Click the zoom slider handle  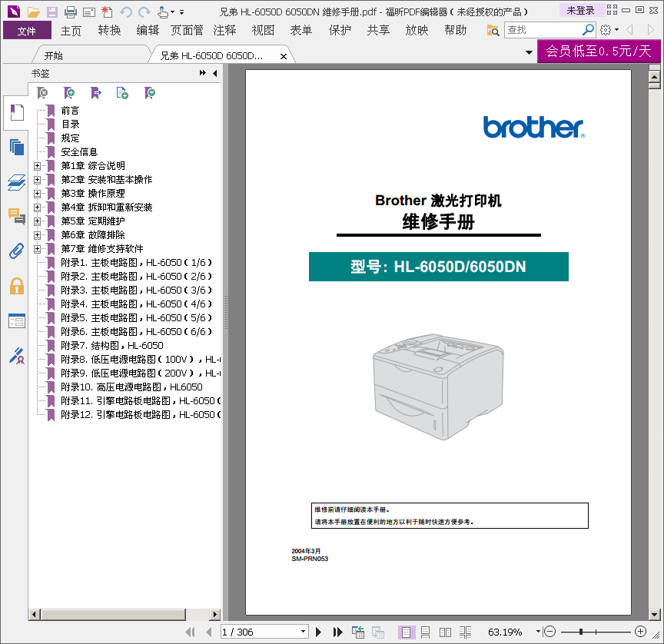pos(581,632)
